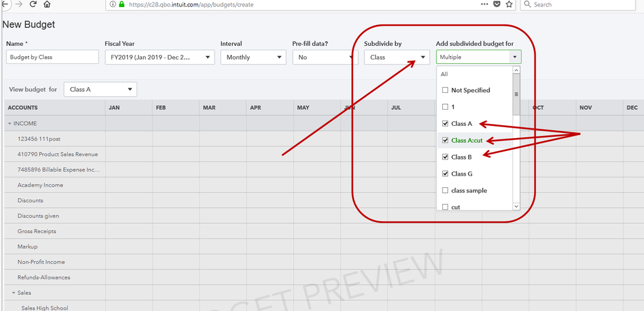Screen dimensions: 644x311
Task: Click the class list scroll down arrow
Action: pos(516,206)
